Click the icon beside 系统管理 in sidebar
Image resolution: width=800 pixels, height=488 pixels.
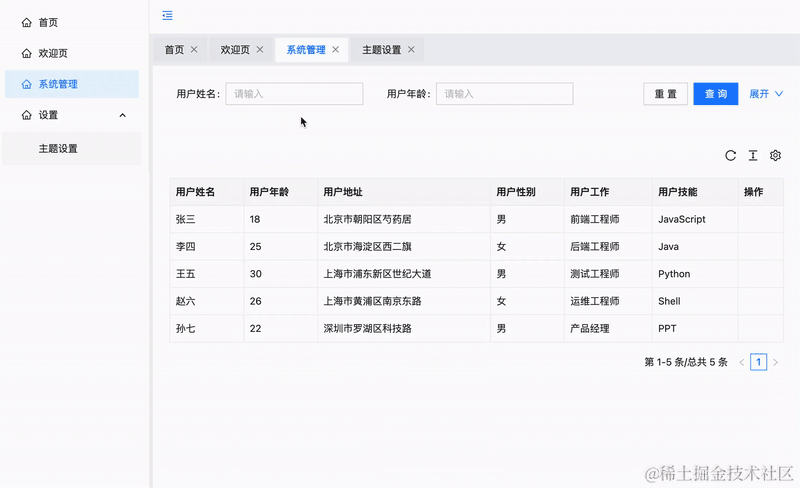click(x=27, y=84)
